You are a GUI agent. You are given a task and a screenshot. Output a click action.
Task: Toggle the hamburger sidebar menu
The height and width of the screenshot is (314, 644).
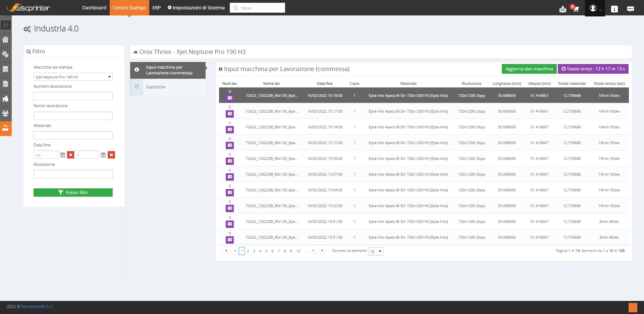(6, 25)
